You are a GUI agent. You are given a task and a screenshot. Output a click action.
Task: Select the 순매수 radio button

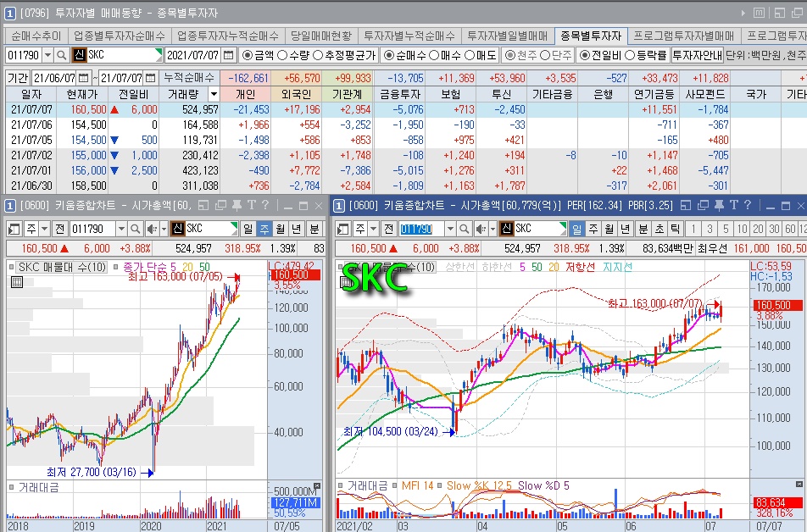389,55
